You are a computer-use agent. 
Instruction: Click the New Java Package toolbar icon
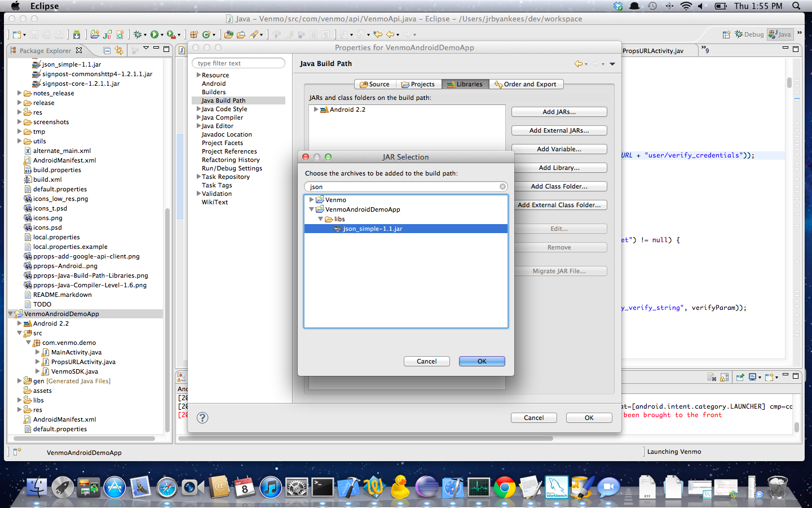tap(194, 34)
